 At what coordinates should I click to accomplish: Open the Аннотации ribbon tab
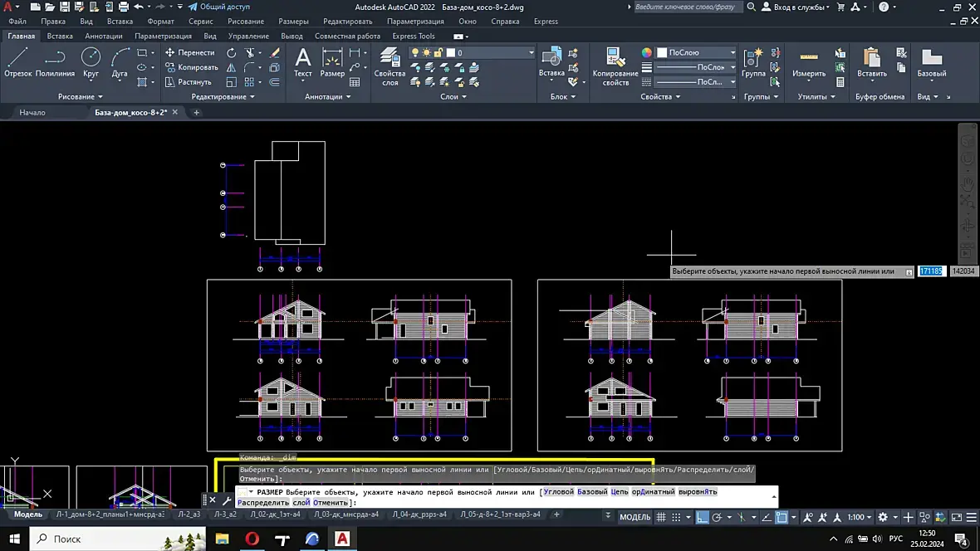(103, 37)
